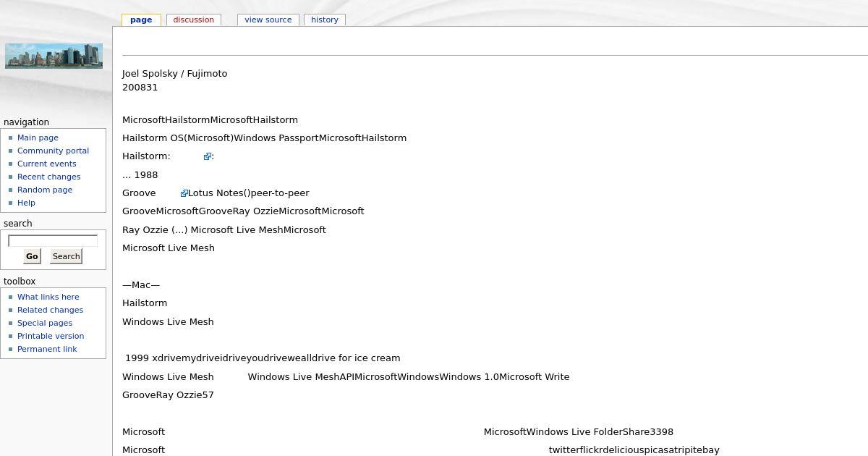Viewport: 868px width, 456px height.
Task: Click the text '—Mac—'
Action: 141,284
